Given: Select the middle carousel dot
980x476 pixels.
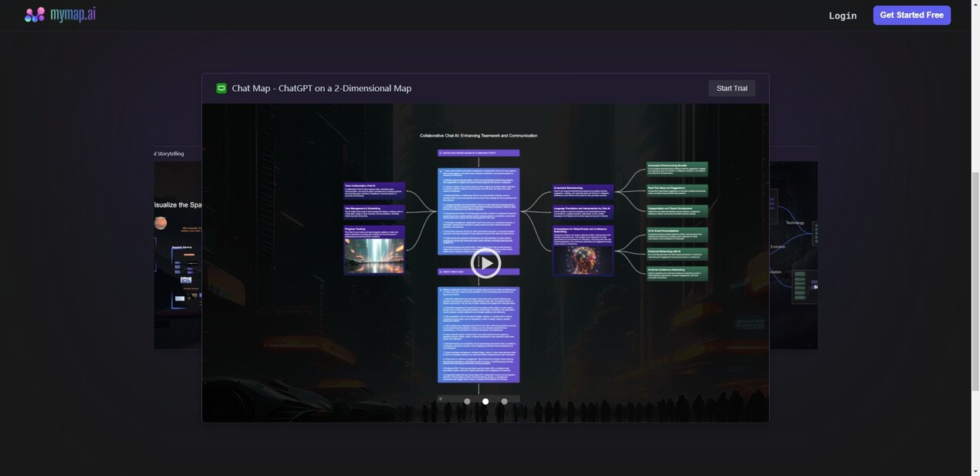Looking at the screenshot, I should point(485,401).
